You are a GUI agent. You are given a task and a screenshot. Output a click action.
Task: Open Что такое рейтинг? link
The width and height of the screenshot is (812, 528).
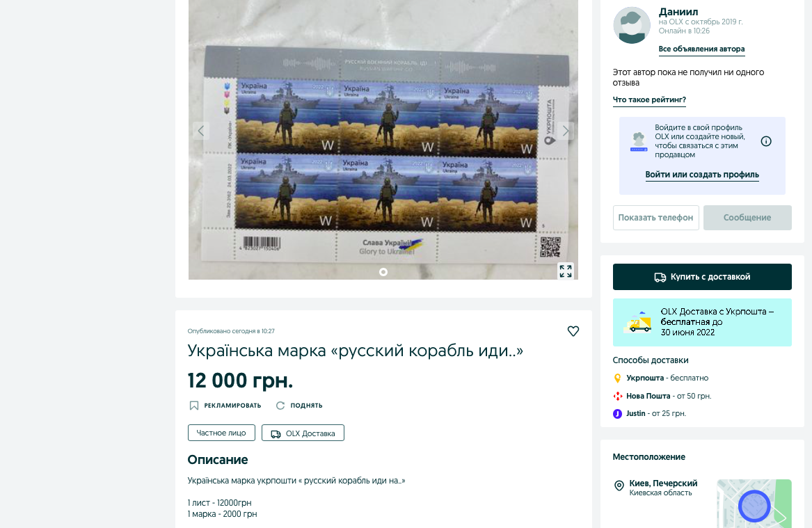click(649, 100)
